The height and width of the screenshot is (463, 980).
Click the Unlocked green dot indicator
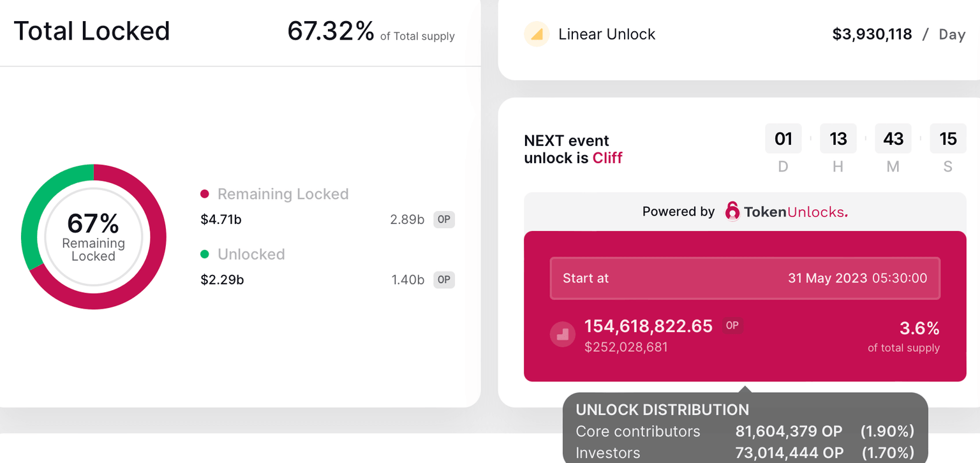(x=205, y=254)
